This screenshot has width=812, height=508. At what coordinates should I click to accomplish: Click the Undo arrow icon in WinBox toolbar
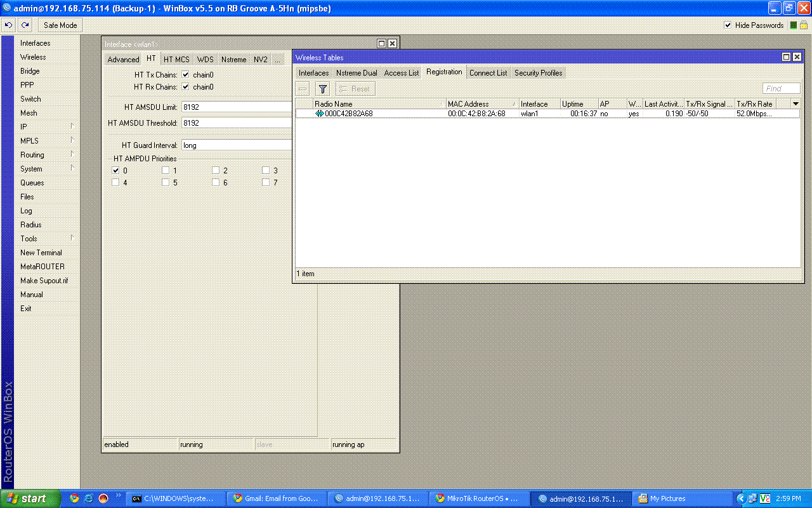[x=9, y=25]
